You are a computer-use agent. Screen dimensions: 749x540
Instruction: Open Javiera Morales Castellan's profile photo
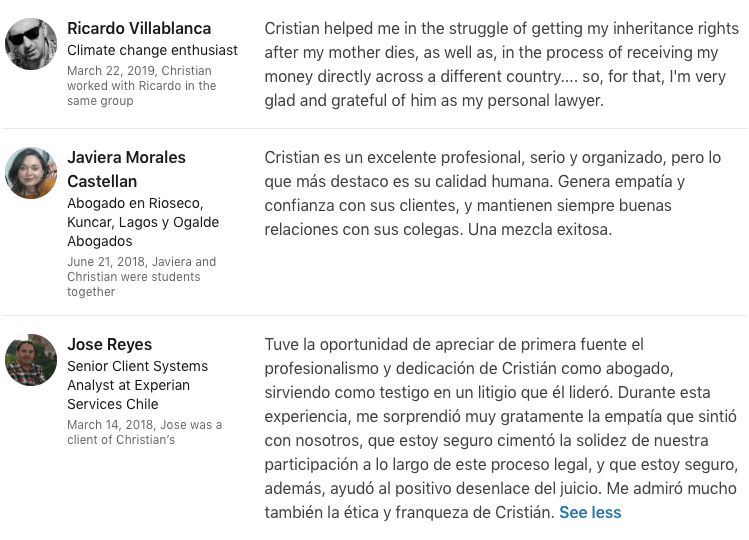pos(31,173)
